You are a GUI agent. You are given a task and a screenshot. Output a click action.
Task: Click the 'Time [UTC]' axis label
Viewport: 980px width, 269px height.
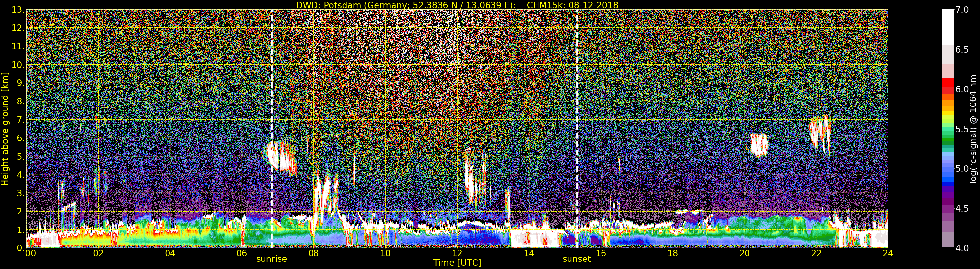pos(457,263)
